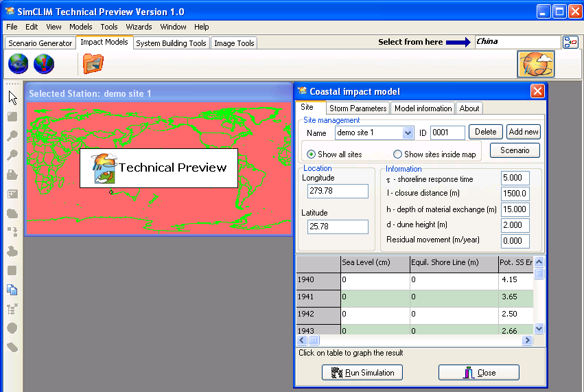This screenshot has height=392, width=584.
Task: Click the 3.65 cell in the 1941 row
Action: click(516, 297)
